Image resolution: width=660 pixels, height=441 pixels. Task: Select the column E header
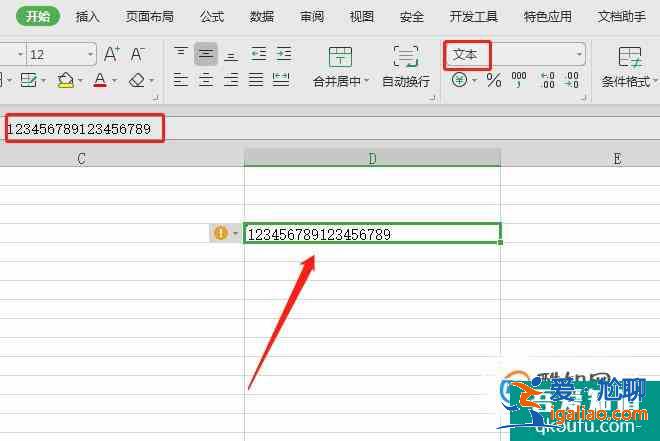[x=617, y=159]
